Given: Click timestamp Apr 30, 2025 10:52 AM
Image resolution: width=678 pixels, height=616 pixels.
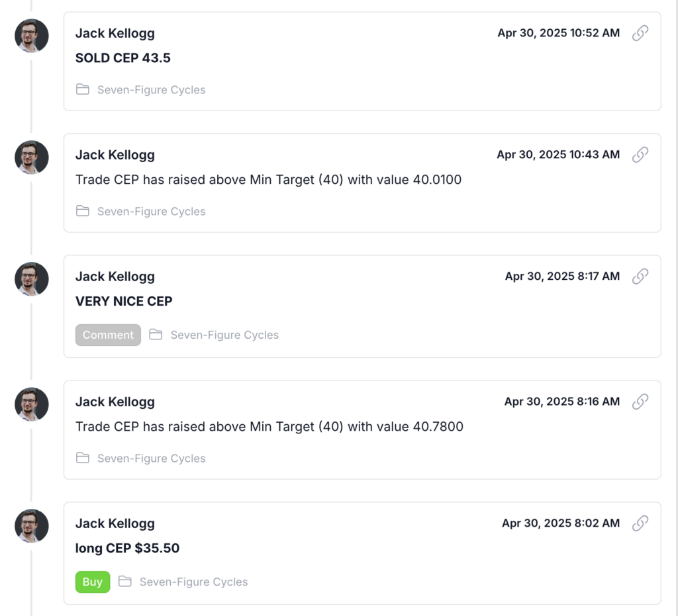Looking at the screenshot, I should pos(559,33).
